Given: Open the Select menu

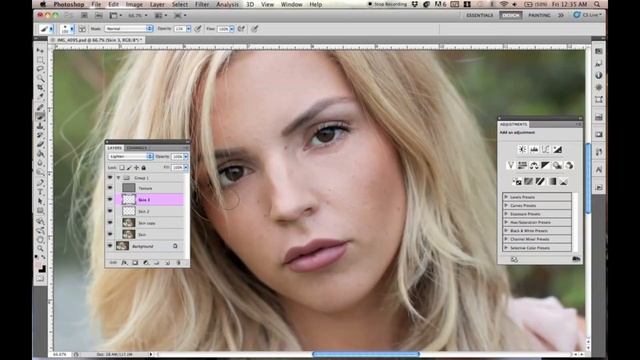Looking at the screenshot, I should click(x=180, y=4).
